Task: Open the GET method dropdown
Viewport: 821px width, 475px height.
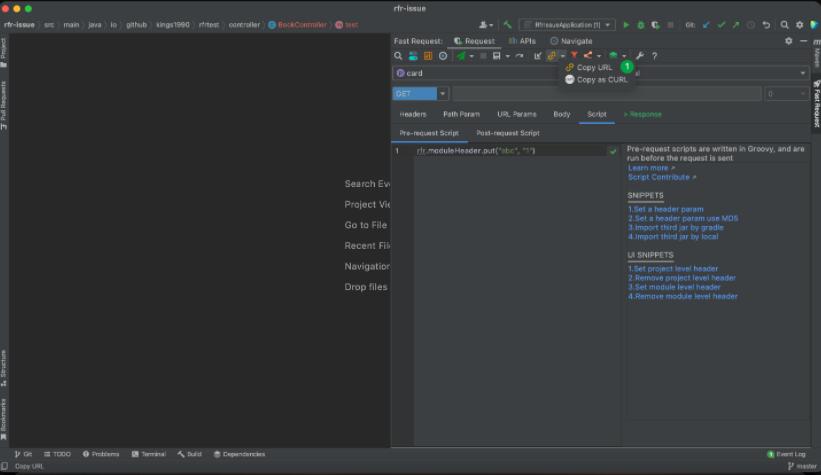Action: [x=443, y=94]
